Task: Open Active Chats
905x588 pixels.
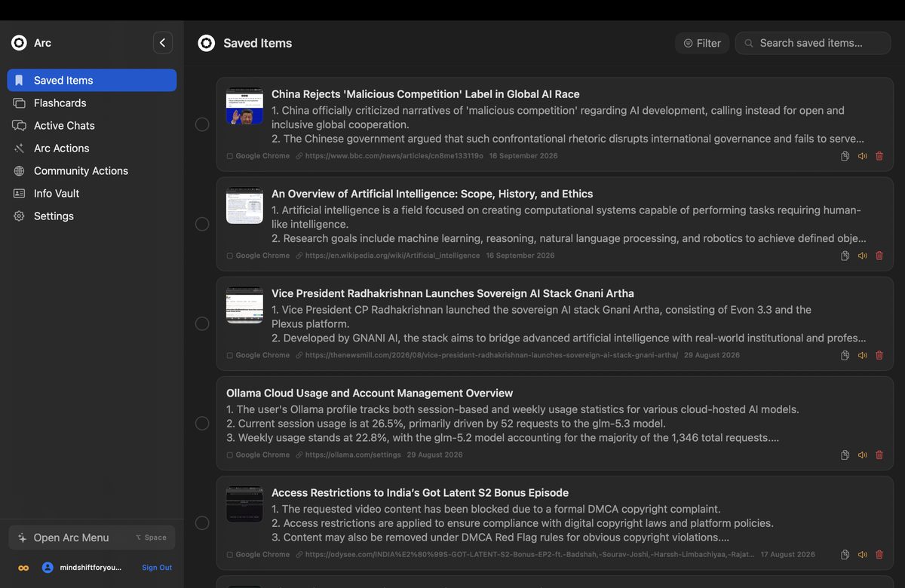Action: [x=92, y=125]
